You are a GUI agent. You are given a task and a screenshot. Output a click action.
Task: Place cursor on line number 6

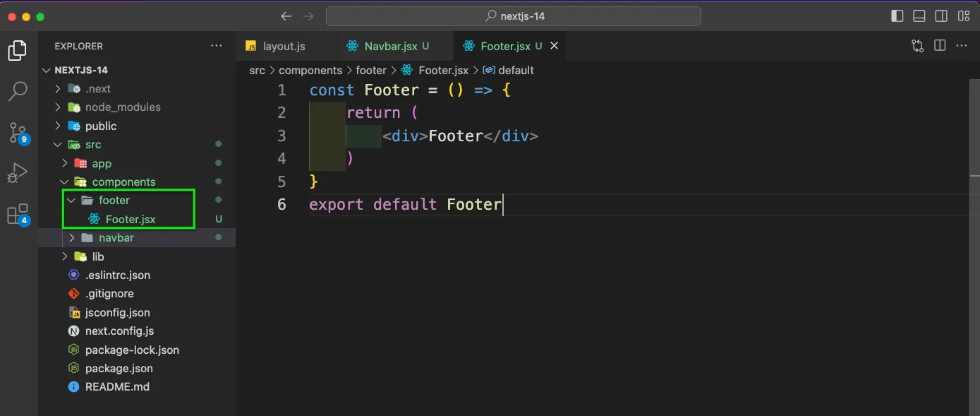click(x=282, y=204)
